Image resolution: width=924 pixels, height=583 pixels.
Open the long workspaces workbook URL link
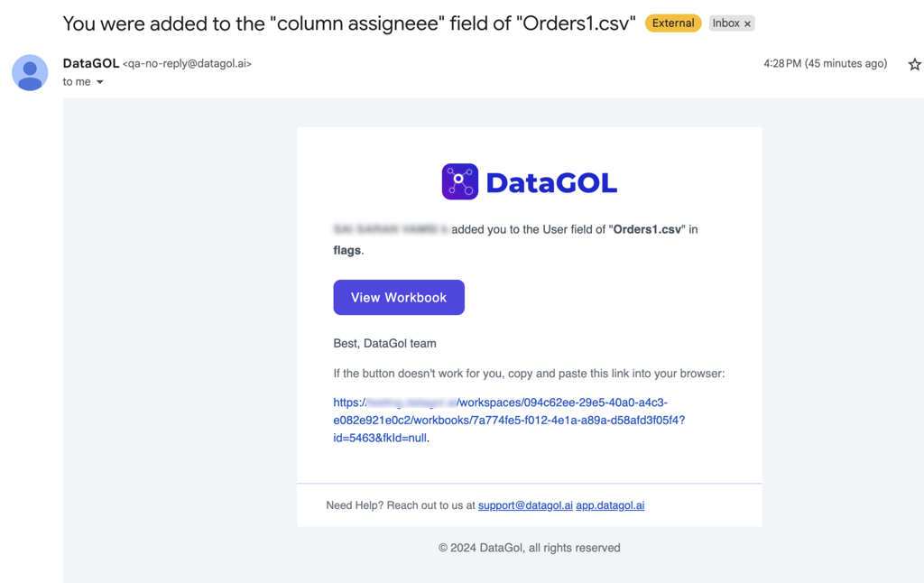pos(508,421)
